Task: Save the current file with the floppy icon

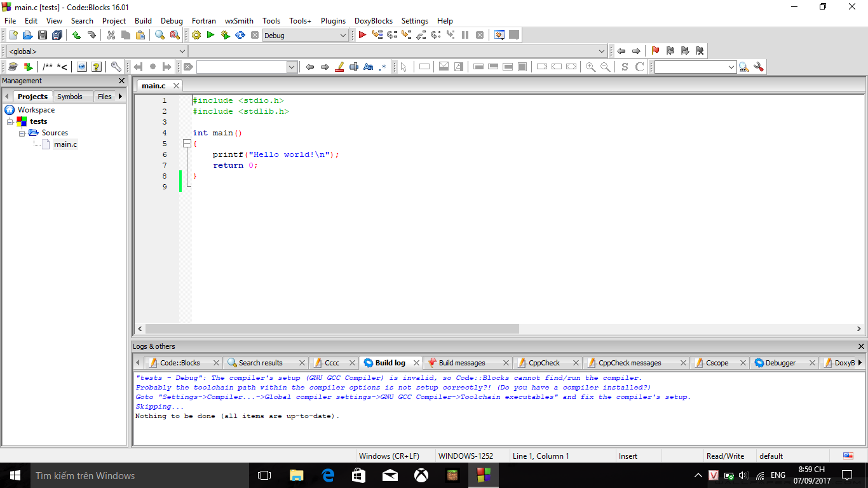Action: coord(43,36)
